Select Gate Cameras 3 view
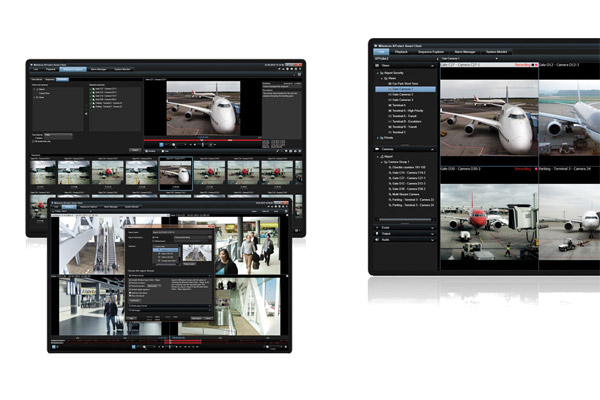Viewport: 600px width, 400px height. (x=403, y=100)
